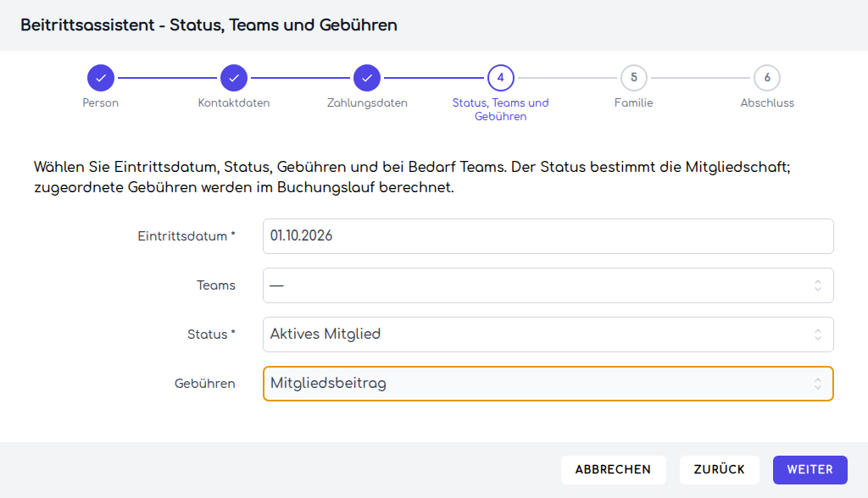Open the Gebühren dropdown showing Mitgliedsbeitrag

click(x=548, y=384)
